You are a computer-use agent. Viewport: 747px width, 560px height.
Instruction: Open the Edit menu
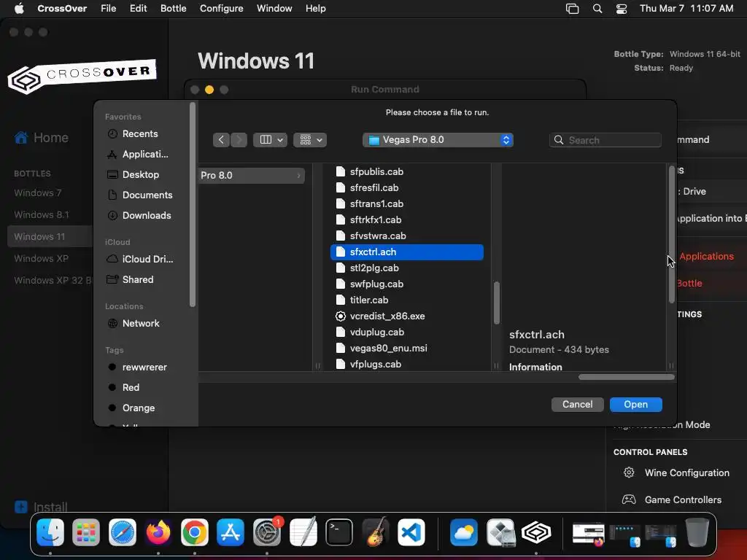(x=138, y=9)
